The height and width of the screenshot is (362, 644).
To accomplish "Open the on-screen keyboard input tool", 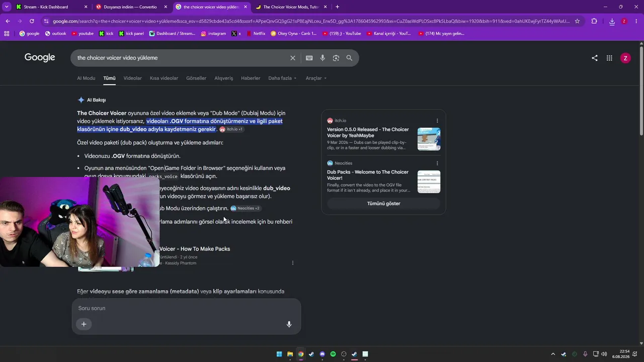I will [x=309, y=58].
